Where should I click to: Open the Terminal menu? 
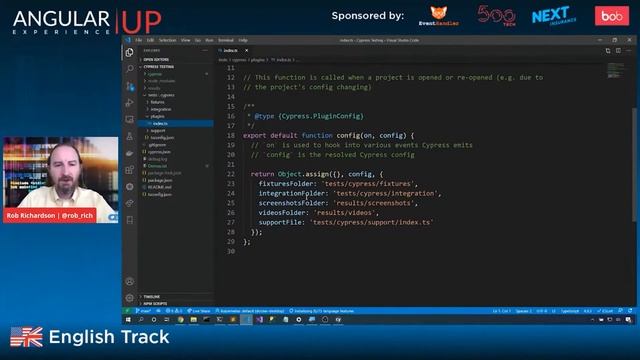coord(226,40)
